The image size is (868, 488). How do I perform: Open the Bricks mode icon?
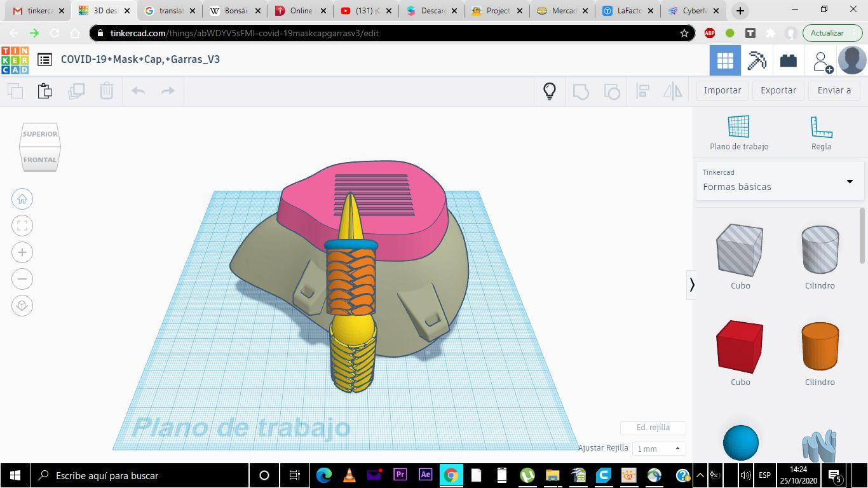pos(788,60)
